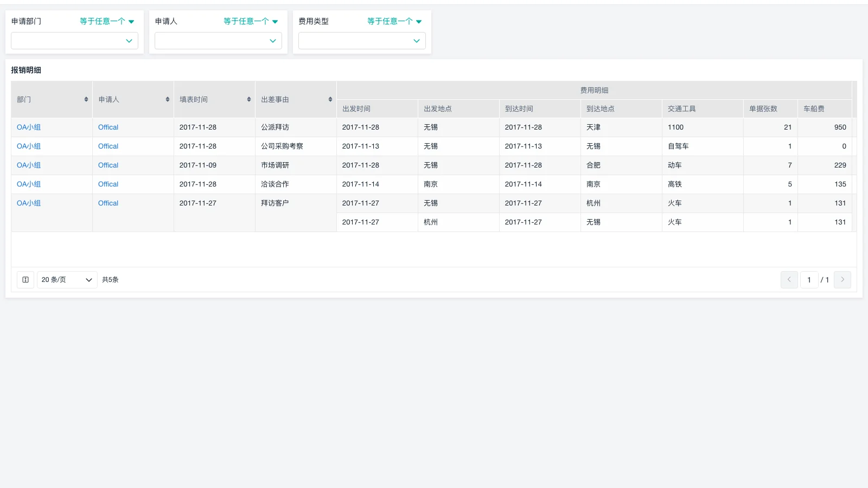This screenshot has width=868, height=488.
Task: Click the sort arrows beside 填表时间
Action: [248, 99]
